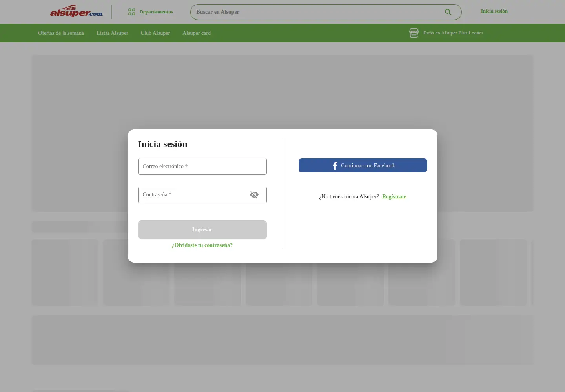565x392 pixels.
Task: Open Ofertas de la semana
Action: [x=61, y=33]
